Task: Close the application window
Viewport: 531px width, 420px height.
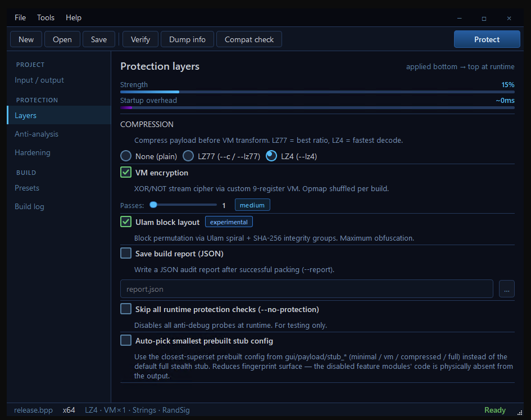Action: [509, 19]
